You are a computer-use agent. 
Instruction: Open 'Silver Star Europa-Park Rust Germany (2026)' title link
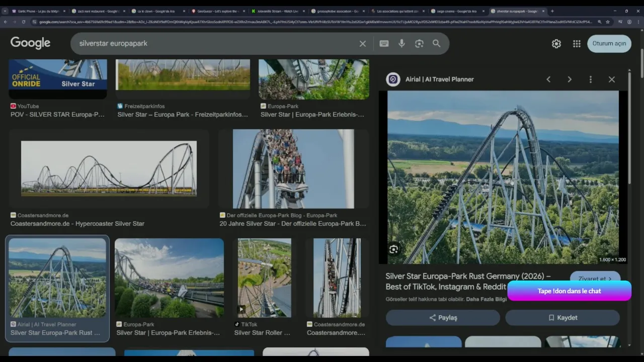point(468,282)
